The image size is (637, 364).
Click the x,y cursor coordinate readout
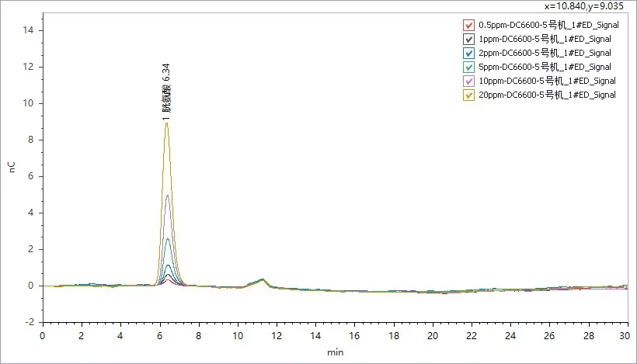pos(587,6)
